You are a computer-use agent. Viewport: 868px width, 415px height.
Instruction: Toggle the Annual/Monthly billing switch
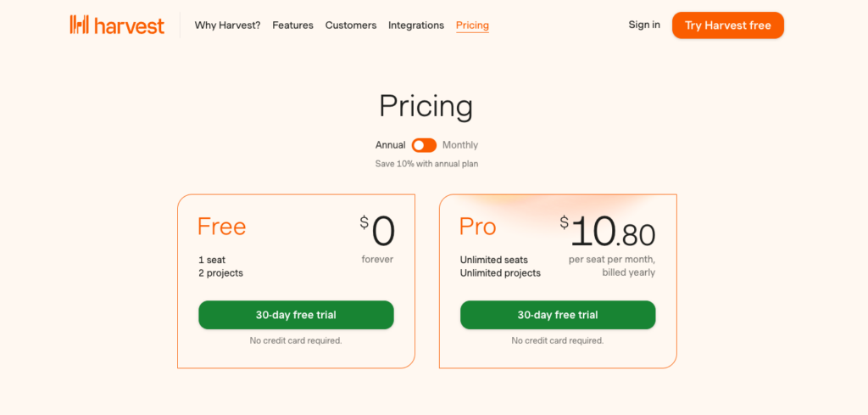tap(424, 145)
